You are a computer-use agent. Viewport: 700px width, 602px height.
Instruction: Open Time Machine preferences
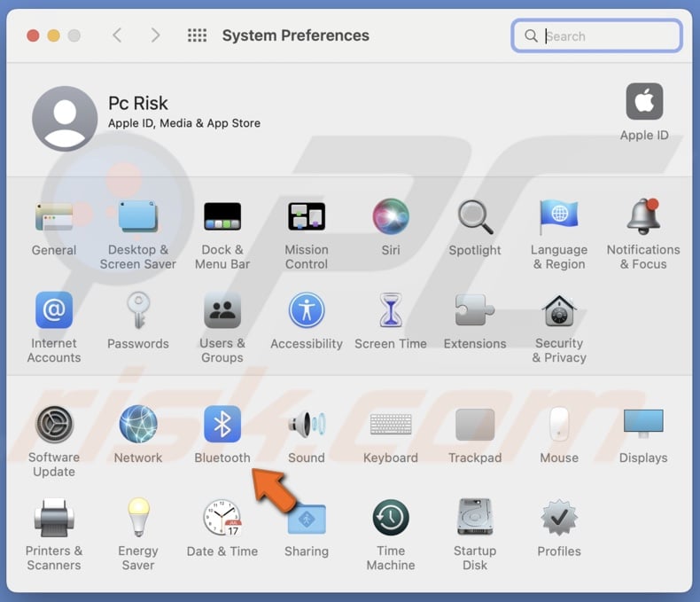click(x=391, y=519)
